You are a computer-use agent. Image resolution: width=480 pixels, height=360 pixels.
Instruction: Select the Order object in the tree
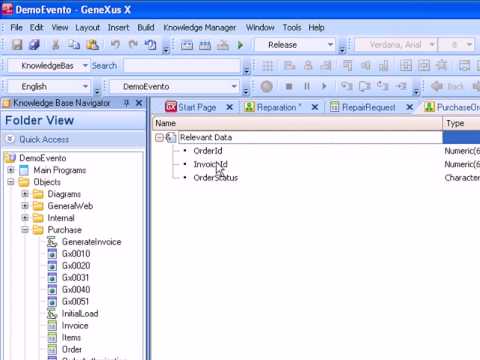click(72, 350)
